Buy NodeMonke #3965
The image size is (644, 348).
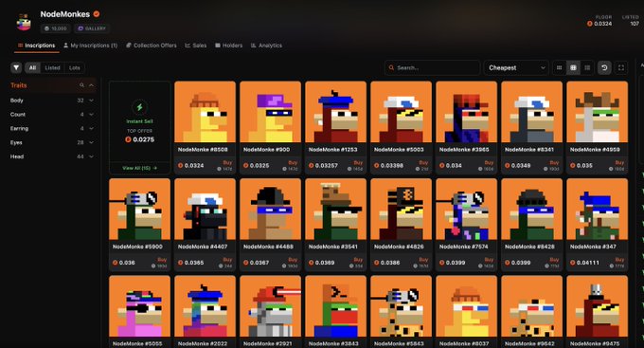click(x=489, y=163)
